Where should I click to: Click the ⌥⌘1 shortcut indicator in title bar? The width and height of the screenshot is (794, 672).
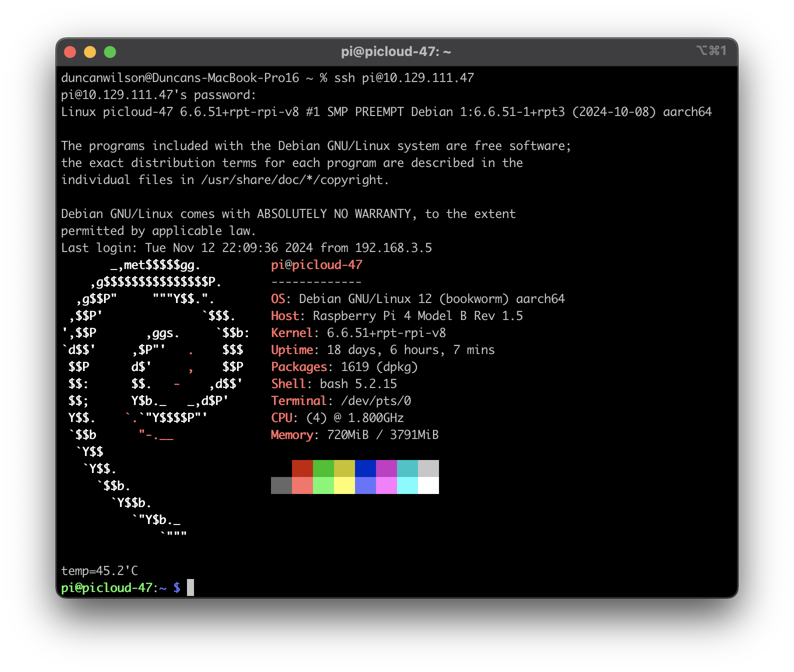711,50
